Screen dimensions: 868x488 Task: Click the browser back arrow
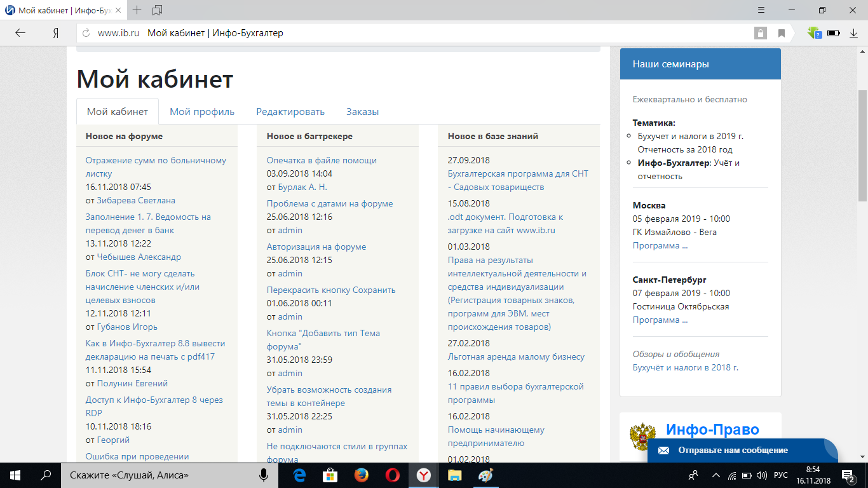[20, 33]
